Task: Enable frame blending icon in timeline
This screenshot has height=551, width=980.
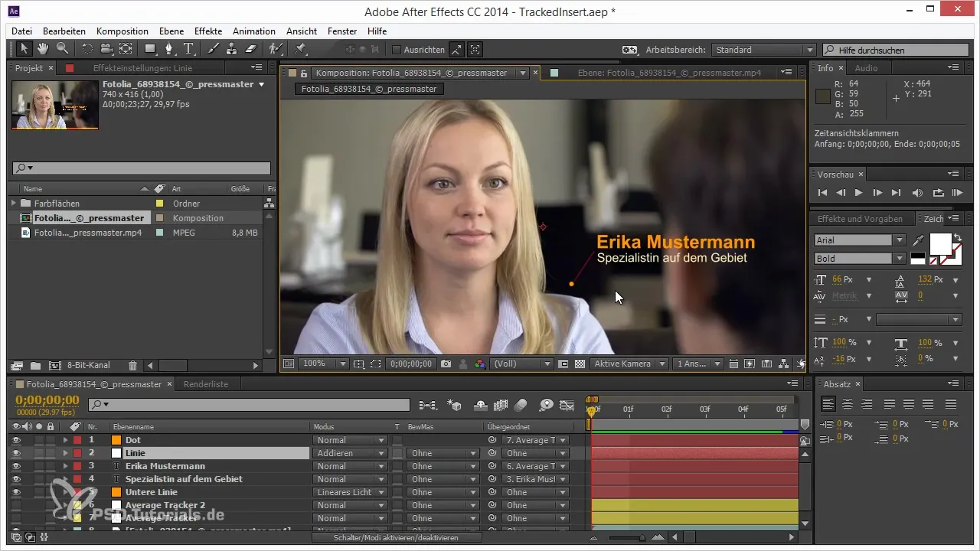Action: 501,404
